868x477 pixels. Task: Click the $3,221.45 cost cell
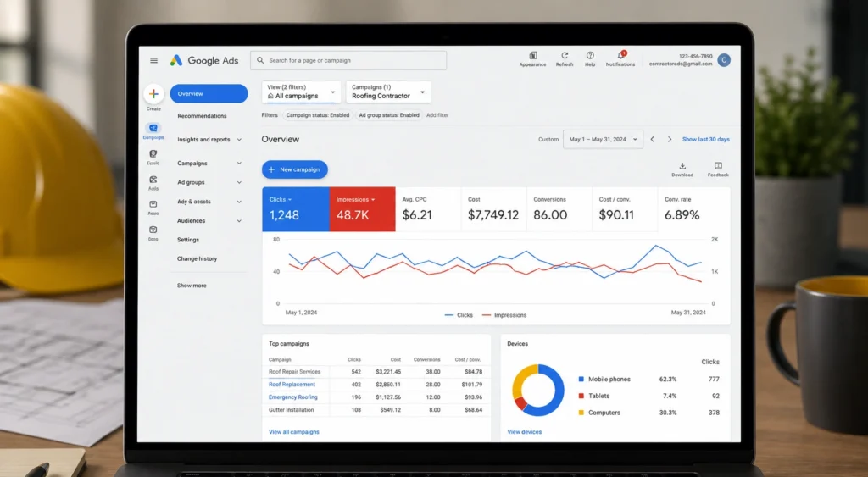[x=388, y=372]
